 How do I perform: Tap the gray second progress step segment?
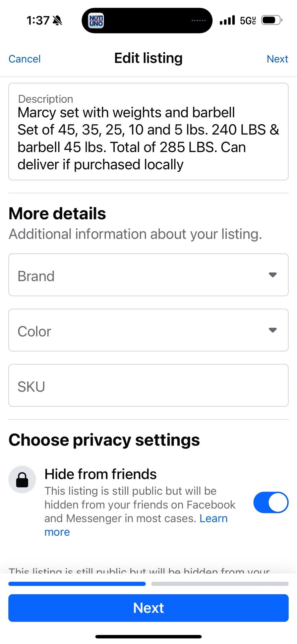[220, 584]
